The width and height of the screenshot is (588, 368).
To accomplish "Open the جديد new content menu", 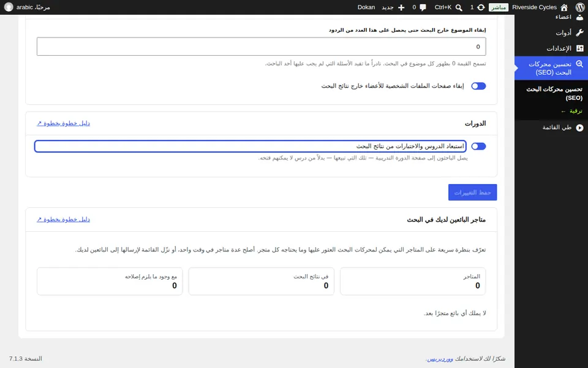I will (387, 7).
